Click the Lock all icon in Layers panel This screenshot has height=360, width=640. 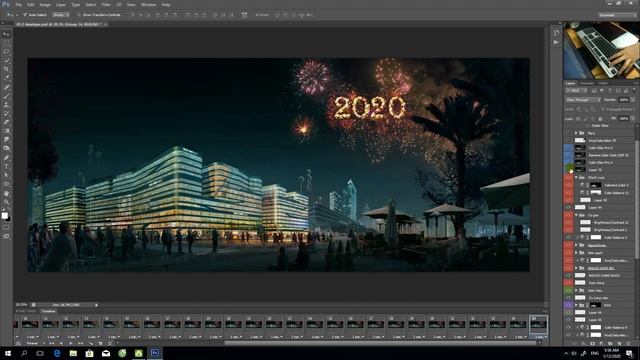click(x=600, y=119)
